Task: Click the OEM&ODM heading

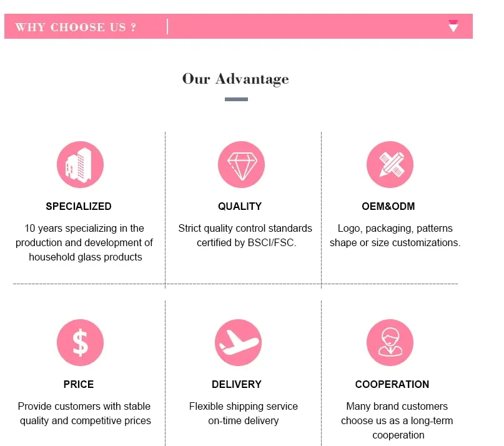Action: [388, 206]
